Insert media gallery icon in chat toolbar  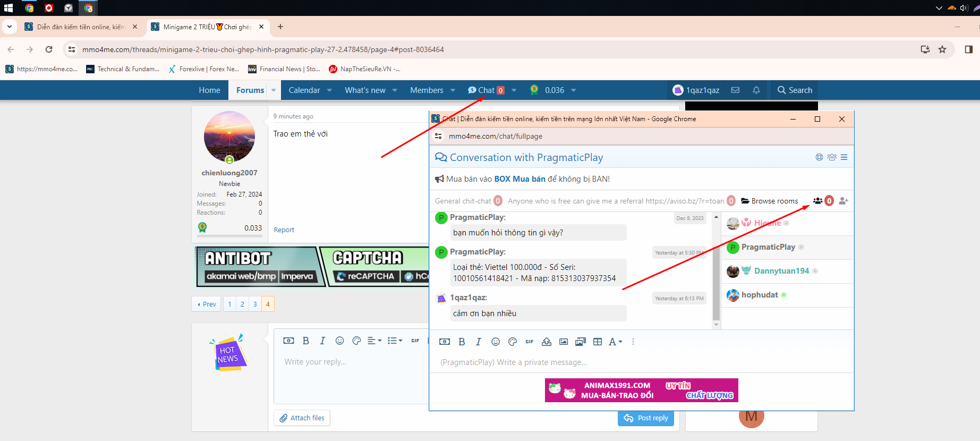click(581, 342)
